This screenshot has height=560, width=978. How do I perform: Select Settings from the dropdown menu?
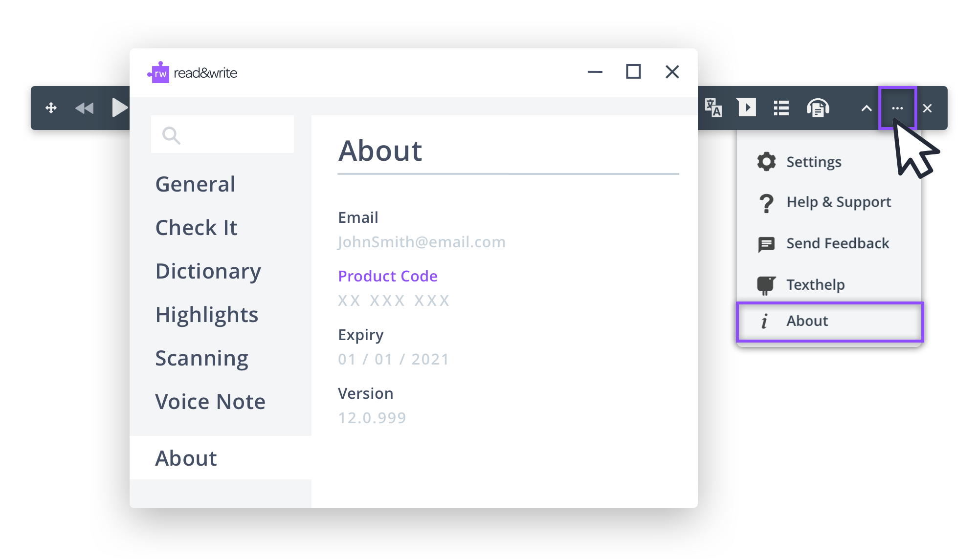click(813, 162)
